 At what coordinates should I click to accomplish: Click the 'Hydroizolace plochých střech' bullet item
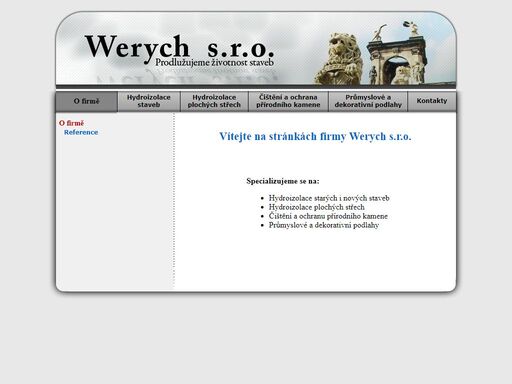[317, 207]
